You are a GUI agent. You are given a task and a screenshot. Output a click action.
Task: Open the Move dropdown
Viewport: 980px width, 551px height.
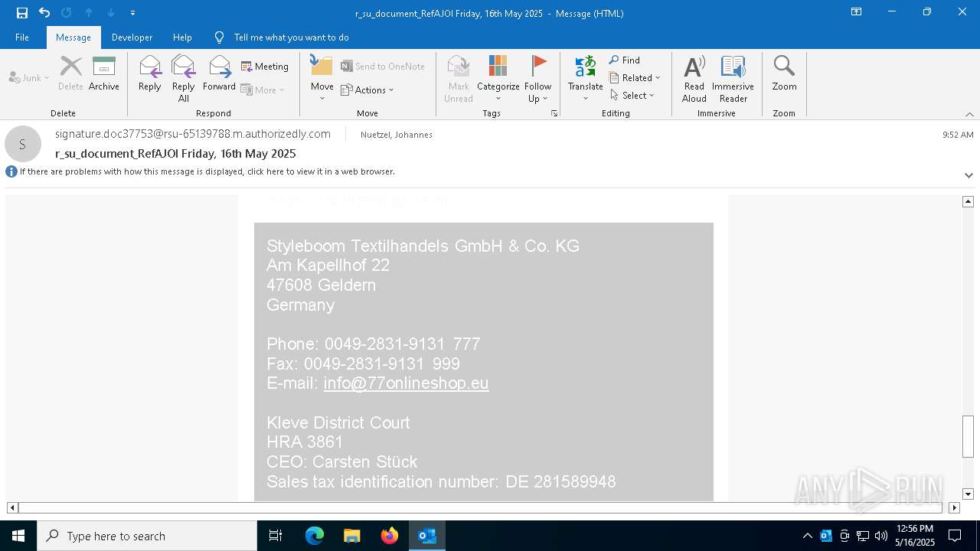pyautogui.click(x=322, y=78)
